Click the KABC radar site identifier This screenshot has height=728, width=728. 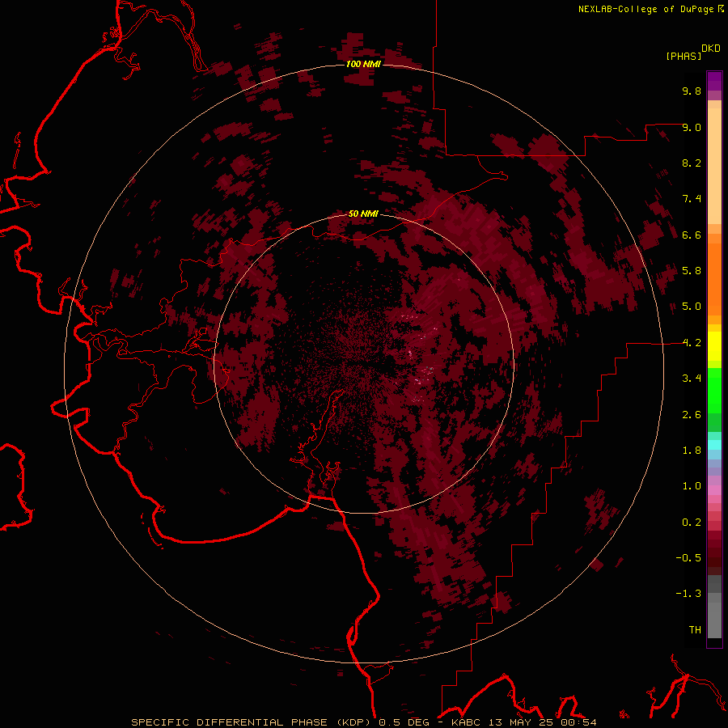[466, 722]
